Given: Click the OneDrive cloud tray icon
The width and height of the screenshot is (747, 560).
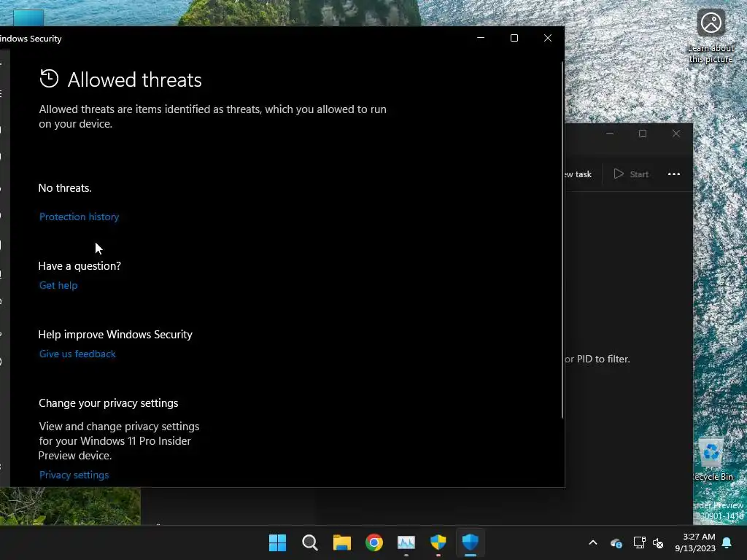Looking at the screenshot, I should tap(616, 542).
